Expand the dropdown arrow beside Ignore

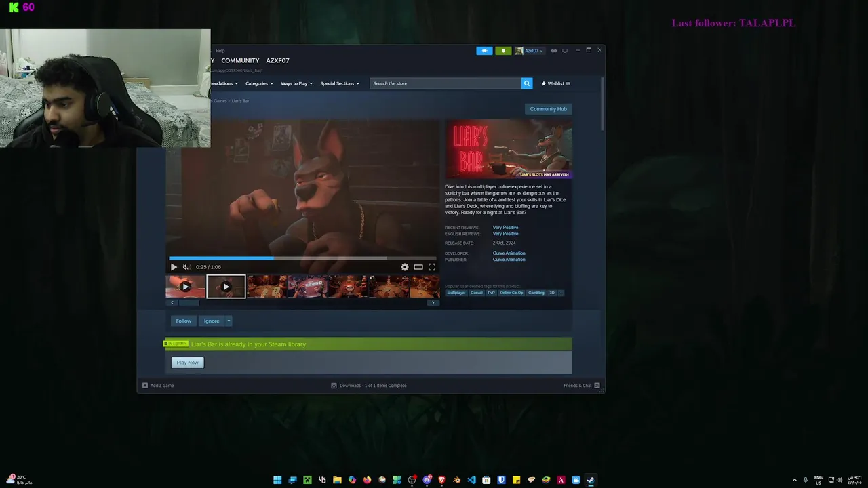(x=229, y=321)
